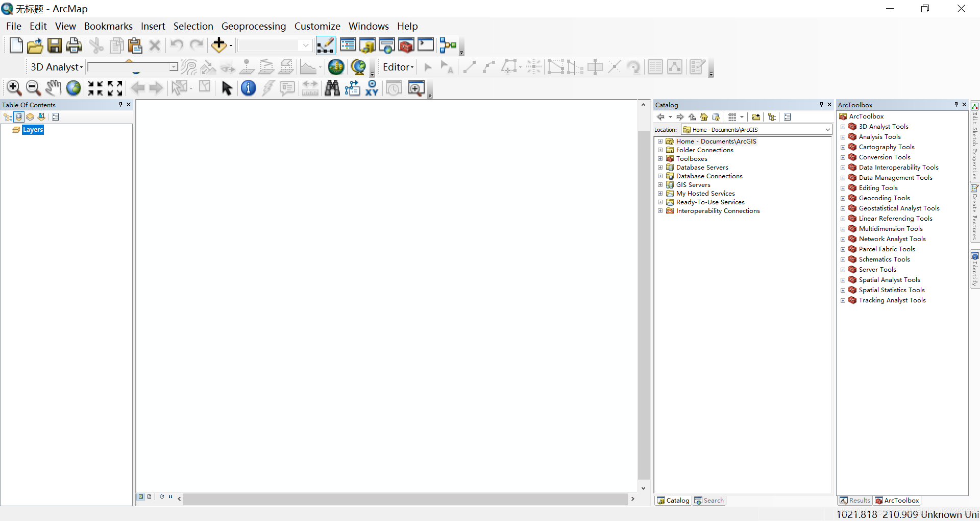Open the 3D Analyst dropdown menu
This screenshot has height=521, width=980.
pos(56,67)
